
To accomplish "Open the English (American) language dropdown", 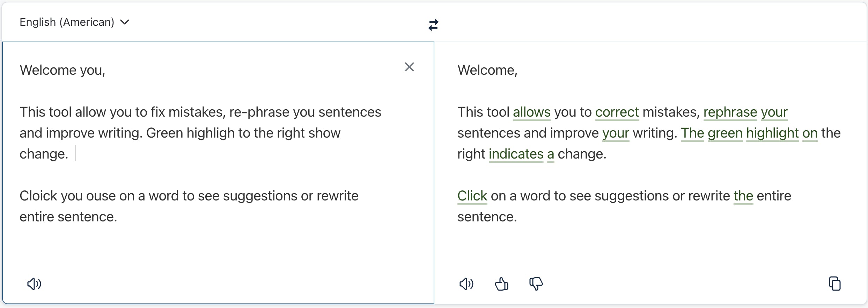I will [x=74, y=22].
